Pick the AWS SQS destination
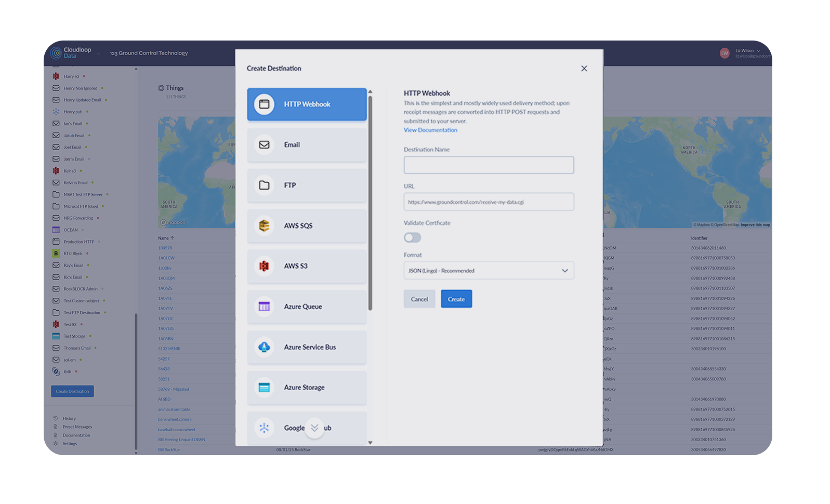Viewport: 830px width, 504px height. coord(307,226)
